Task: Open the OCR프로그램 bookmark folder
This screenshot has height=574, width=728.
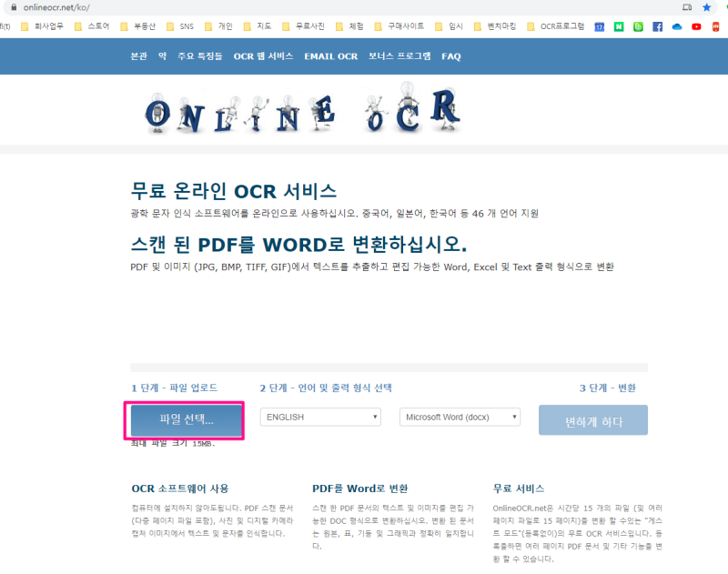Action: coord(556,26)
